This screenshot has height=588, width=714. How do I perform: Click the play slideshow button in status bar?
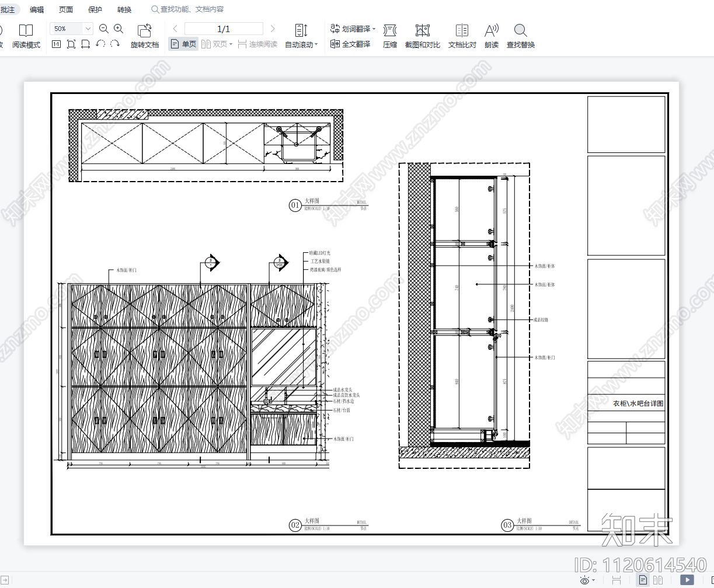click(x=687, y=580)
